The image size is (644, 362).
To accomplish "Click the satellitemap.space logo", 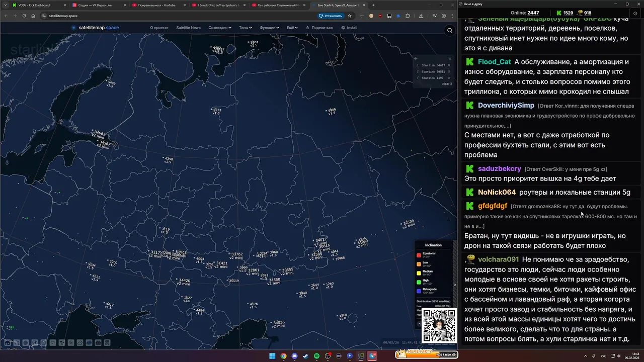I will tap(95, 28).
